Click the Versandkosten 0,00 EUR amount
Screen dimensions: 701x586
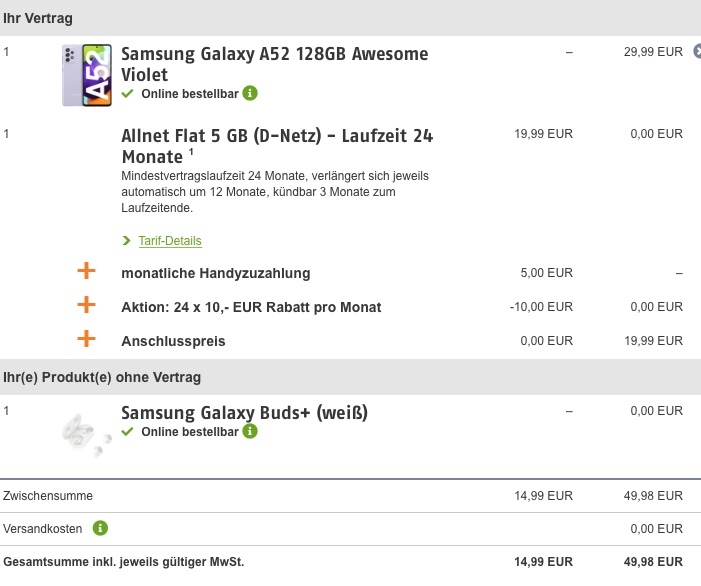[656, 529]
